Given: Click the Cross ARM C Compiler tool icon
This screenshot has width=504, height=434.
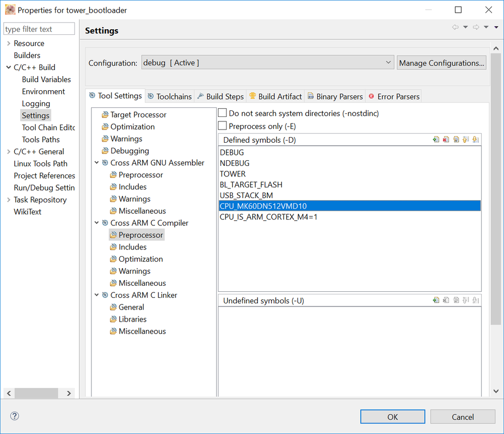Looking at the screenshot, I should coord(105,223).
